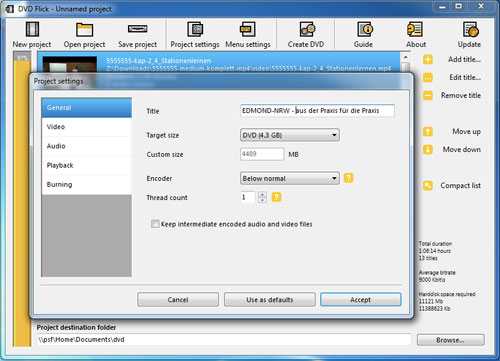Click the Add title plus icon

(x=428, y=60)
